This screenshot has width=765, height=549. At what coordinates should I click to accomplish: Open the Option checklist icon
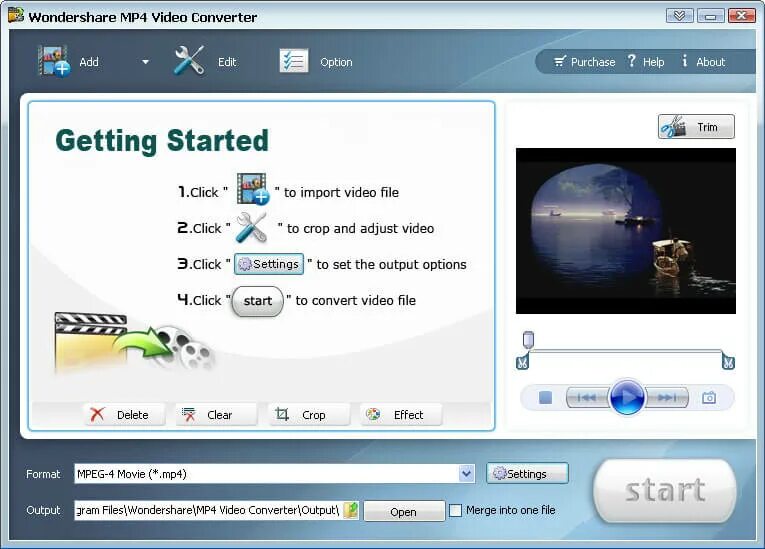294,61
